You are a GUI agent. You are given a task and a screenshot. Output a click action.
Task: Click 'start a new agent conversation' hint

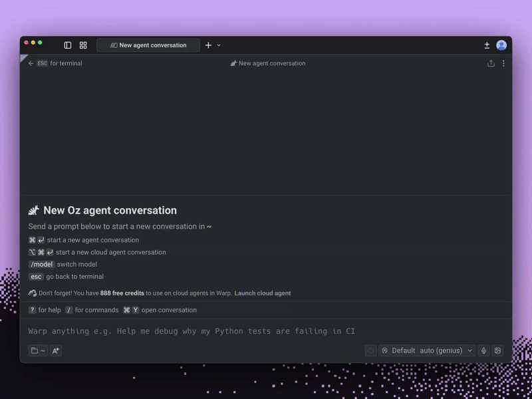coord(93,240)
